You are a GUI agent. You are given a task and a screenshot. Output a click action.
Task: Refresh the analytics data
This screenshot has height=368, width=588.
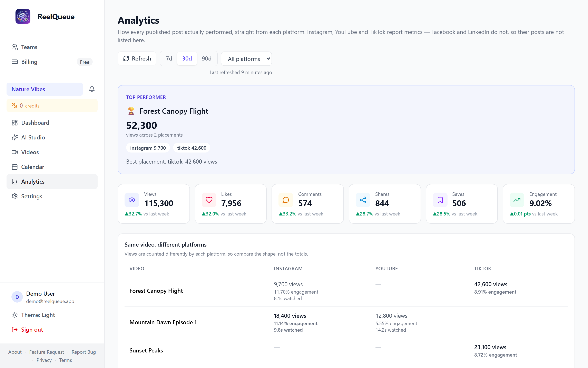click(137, 58)
